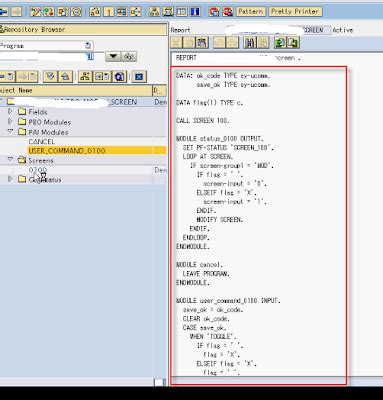Open the Program object type dropdown
383x400 pixels.
click(x=88, y=46)
